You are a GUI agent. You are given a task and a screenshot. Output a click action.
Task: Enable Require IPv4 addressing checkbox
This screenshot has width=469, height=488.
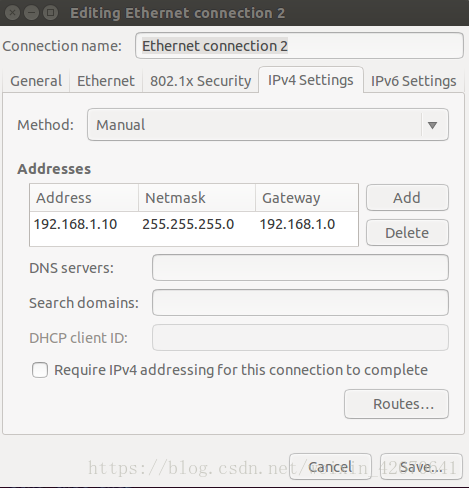pos(40,370)
